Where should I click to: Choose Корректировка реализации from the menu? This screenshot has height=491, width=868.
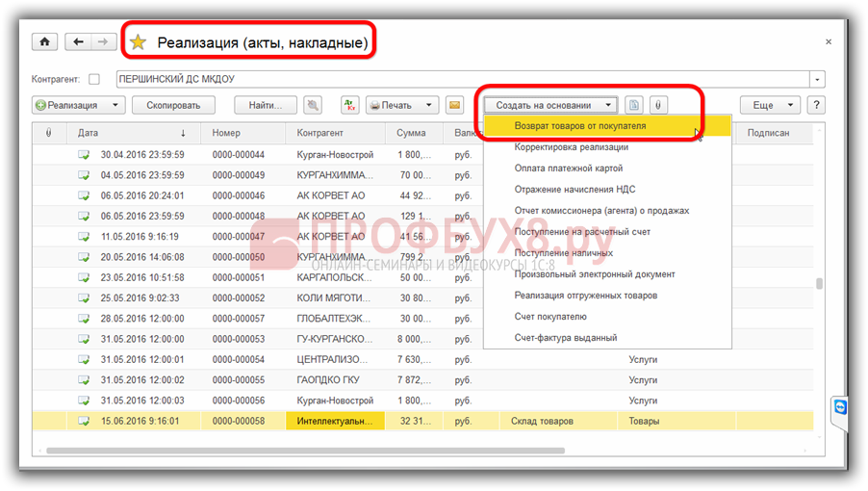point(571,147)
